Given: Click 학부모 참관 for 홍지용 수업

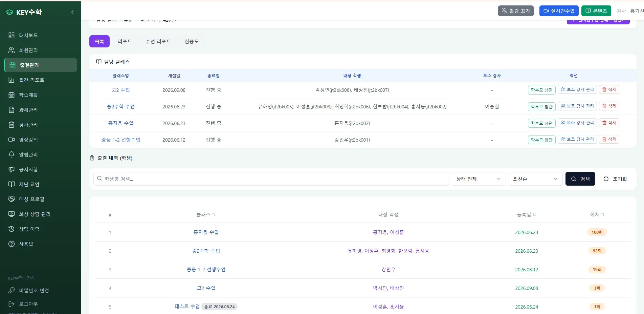Looking at the screenshot, I should pos(541,123).
